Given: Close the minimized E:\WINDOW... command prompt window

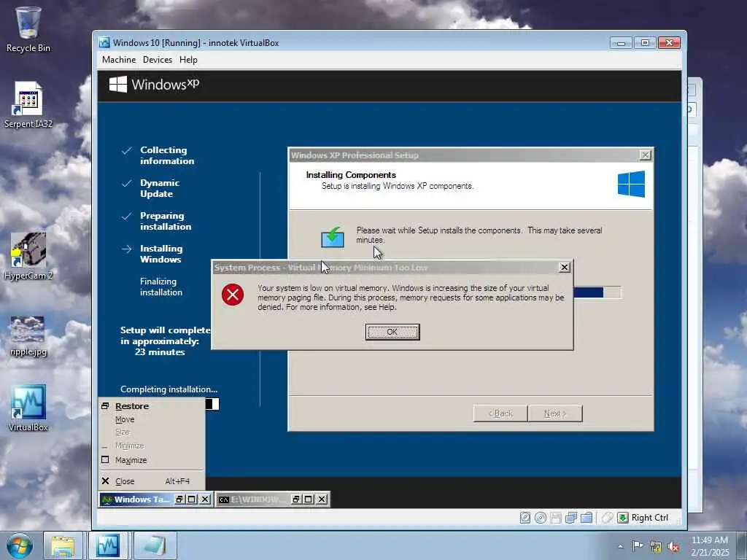Looking at the screenshot, I should click(x=322, y=499).
